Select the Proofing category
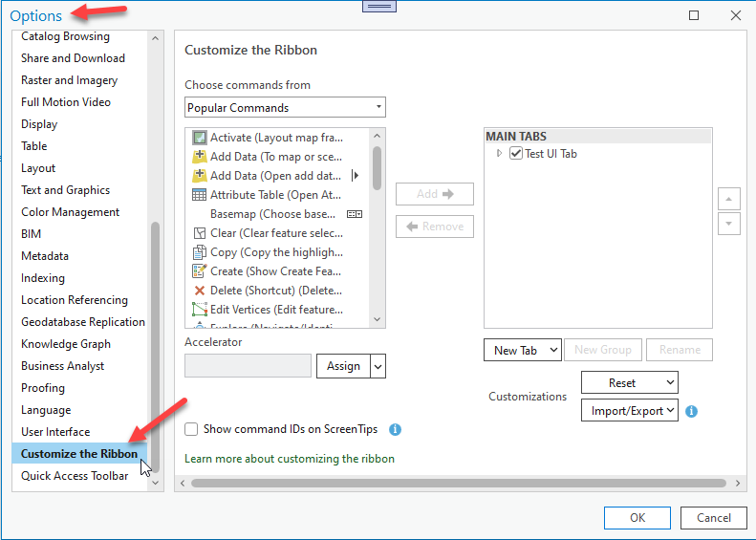 pyautogui.click(x=42, y=388)
